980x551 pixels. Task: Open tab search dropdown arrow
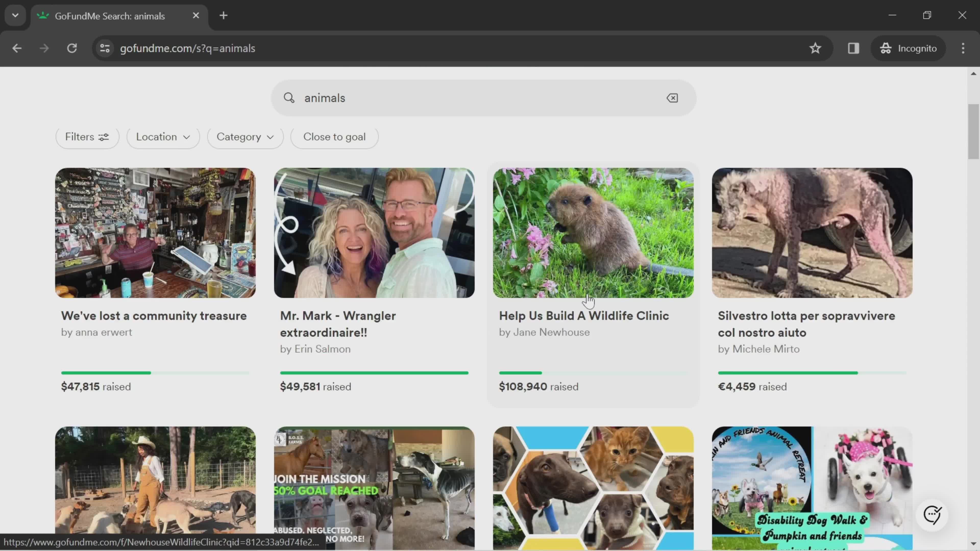(x=15, y=16)
